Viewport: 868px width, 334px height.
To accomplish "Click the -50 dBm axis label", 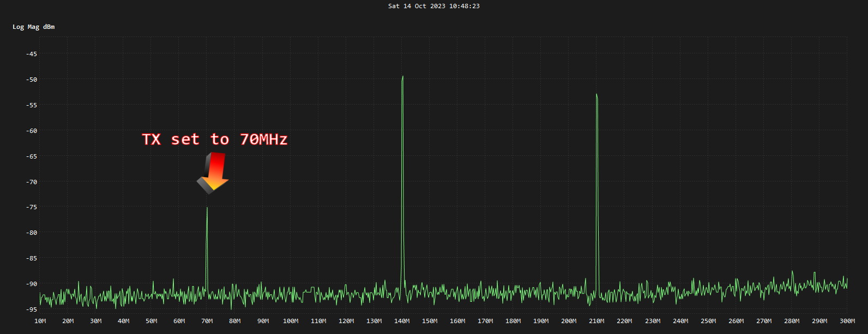I will [32, 80].
